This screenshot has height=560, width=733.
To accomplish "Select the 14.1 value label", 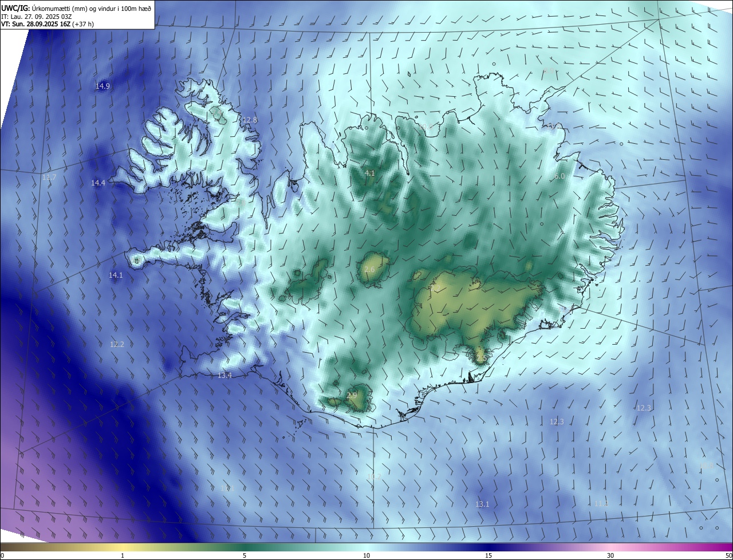I will click(116, 275).
